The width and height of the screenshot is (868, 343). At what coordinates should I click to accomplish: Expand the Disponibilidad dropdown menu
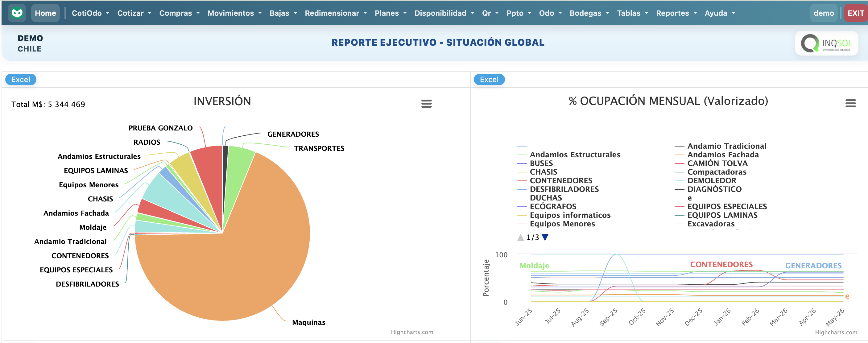click(x=444, y=13)
